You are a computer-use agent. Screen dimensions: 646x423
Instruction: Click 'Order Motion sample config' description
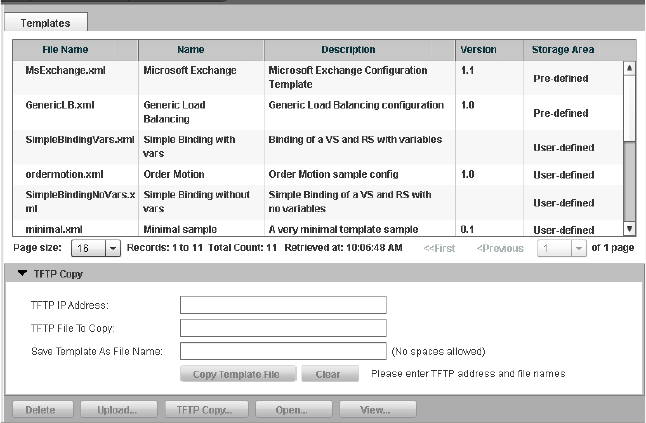pyautogui.click(x=333, y=175)
